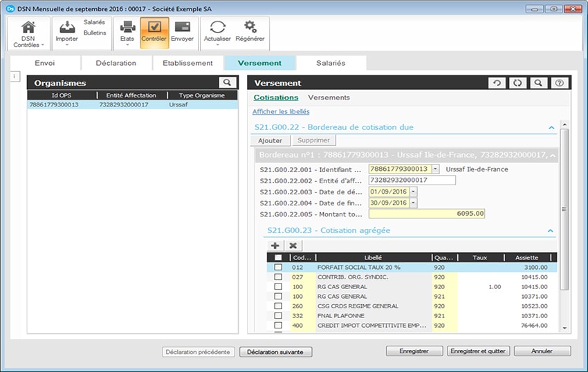The width and height of the screenshot is (588, 372).
Task: Open the Identifiant 78861779300013 dropdown
Action: point(435,169)
